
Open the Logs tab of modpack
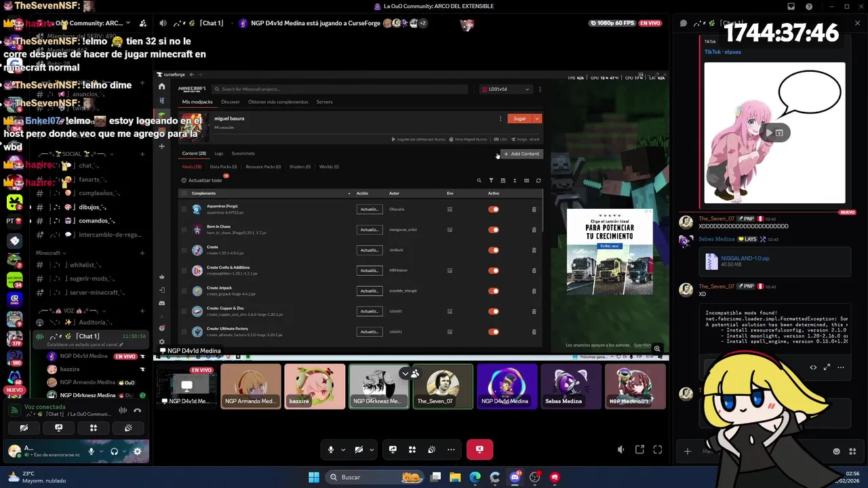click(x=218, y=153)
